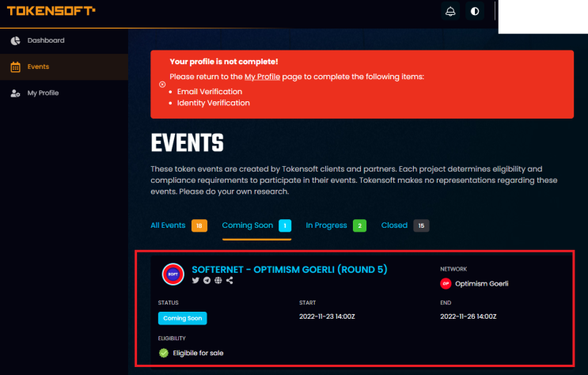
Task: Open the Softernet Twitter icon
Action: [195, 281]
